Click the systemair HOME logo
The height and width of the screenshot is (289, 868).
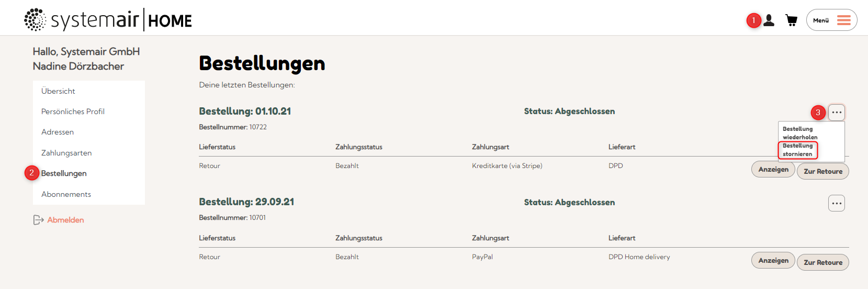108,20
